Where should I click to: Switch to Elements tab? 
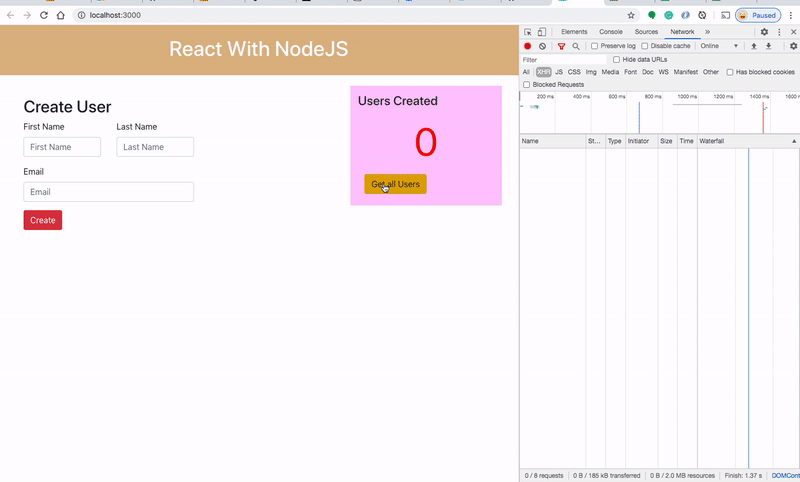(x=574, y=32)
